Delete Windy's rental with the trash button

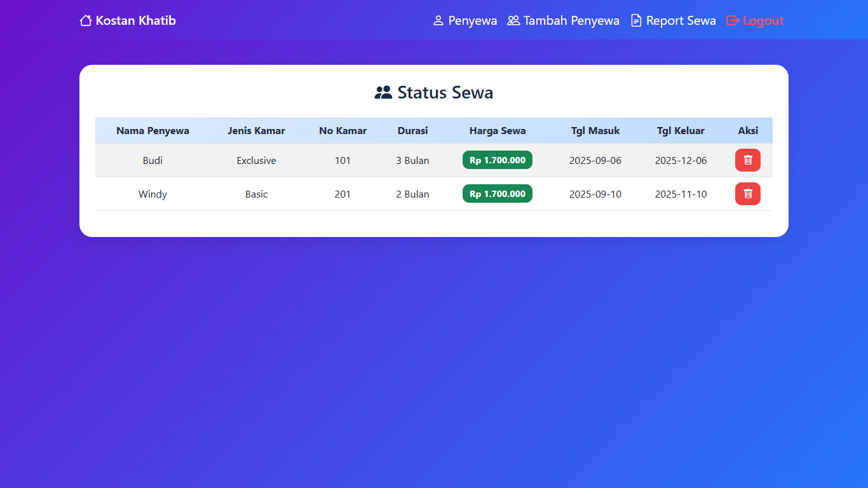pos(747,194)
